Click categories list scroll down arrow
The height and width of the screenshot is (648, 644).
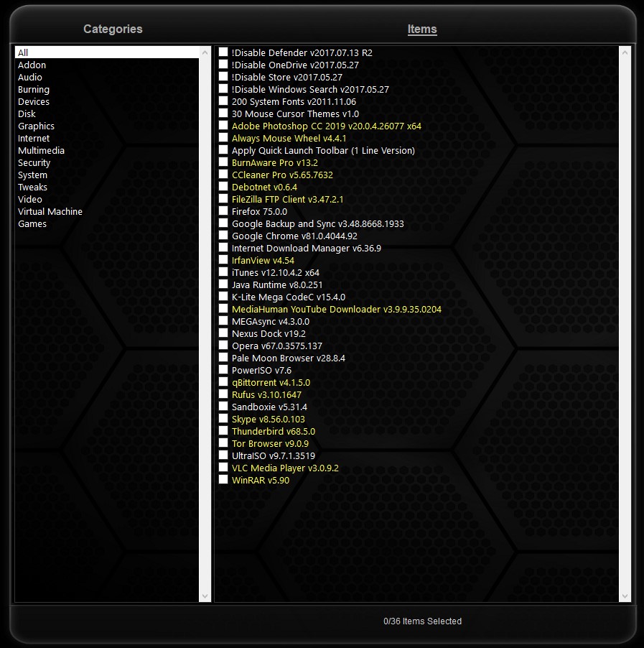click(x=205, y=596)
